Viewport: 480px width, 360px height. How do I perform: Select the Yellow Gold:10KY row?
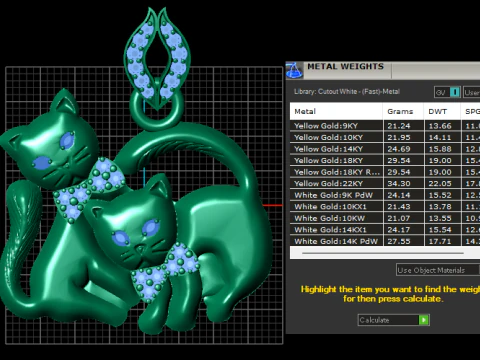[385, 137]
